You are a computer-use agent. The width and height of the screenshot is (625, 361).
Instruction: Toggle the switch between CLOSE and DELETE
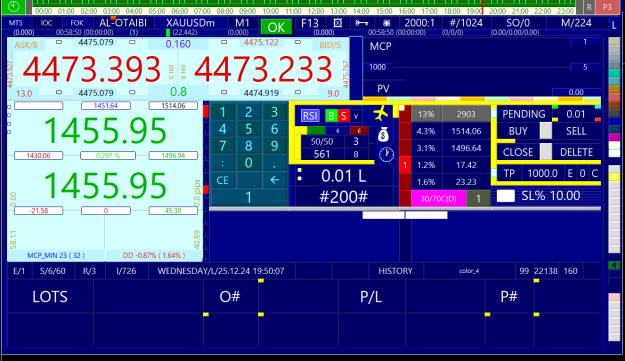(546, 151)
